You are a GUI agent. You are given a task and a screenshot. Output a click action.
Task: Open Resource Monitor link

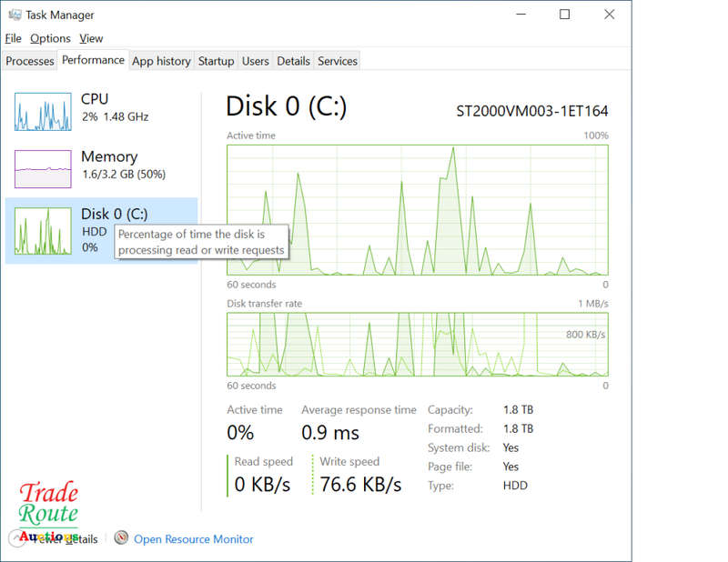point(194,538)
